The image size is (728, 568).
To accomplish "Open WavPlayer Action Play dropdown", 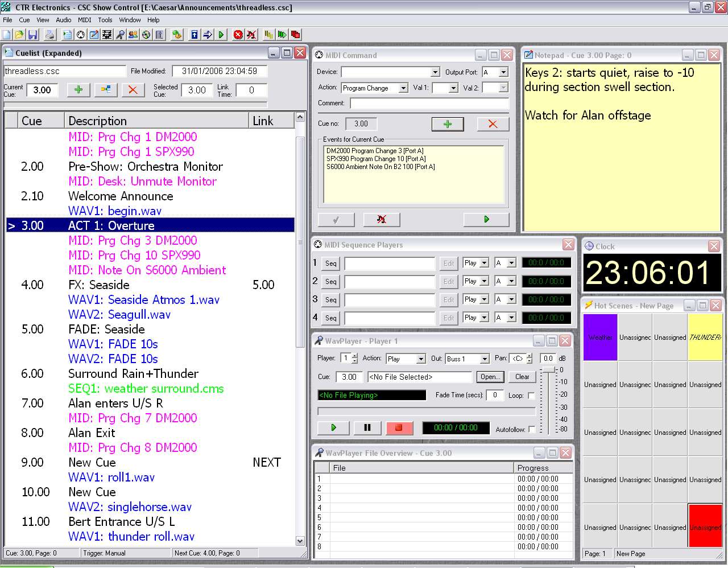I will 421,359.
